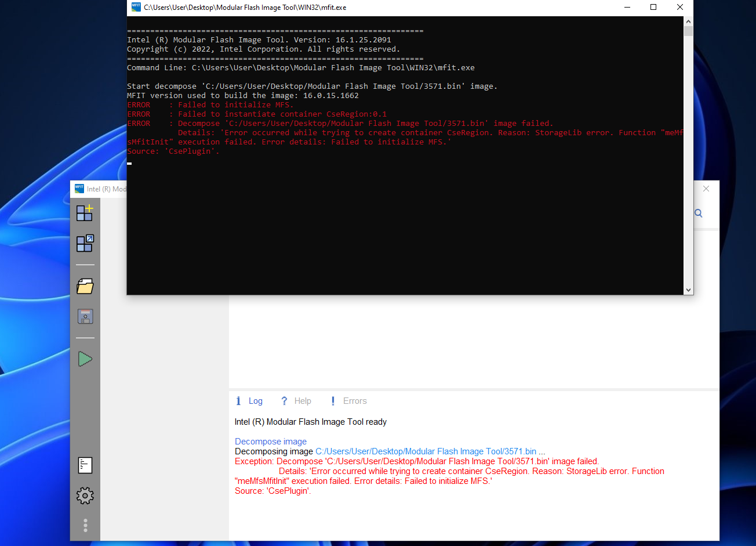Switch to the Log tab
This screenshot has height=546, width=756.
(249, 401)
